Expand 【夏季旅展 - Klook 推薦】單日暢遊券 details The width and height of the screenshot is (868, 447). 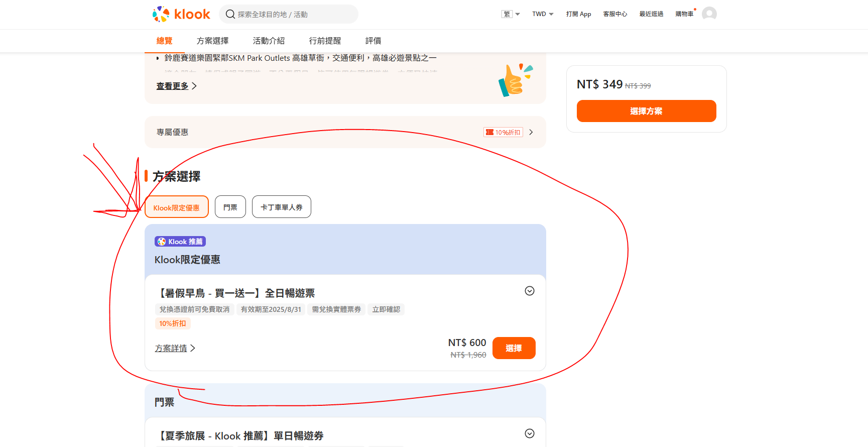coord(530,433)
